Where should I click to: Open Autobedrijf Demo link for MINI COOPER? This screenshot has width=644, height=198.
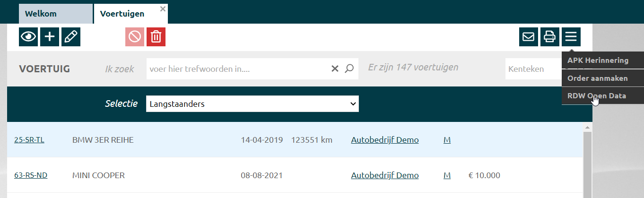click(x=384, y=175)
